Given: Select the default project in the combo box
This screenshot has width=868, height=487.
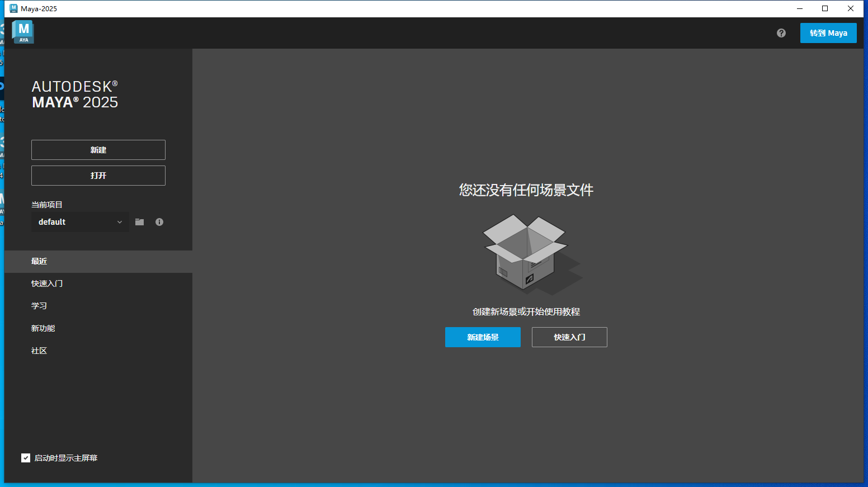Looking at the screenshot, I should coord(67,221).
